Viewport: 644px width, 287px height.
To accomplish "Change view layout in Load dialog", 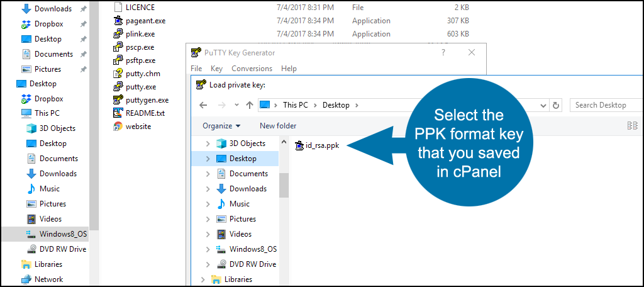I will point(633,126).
